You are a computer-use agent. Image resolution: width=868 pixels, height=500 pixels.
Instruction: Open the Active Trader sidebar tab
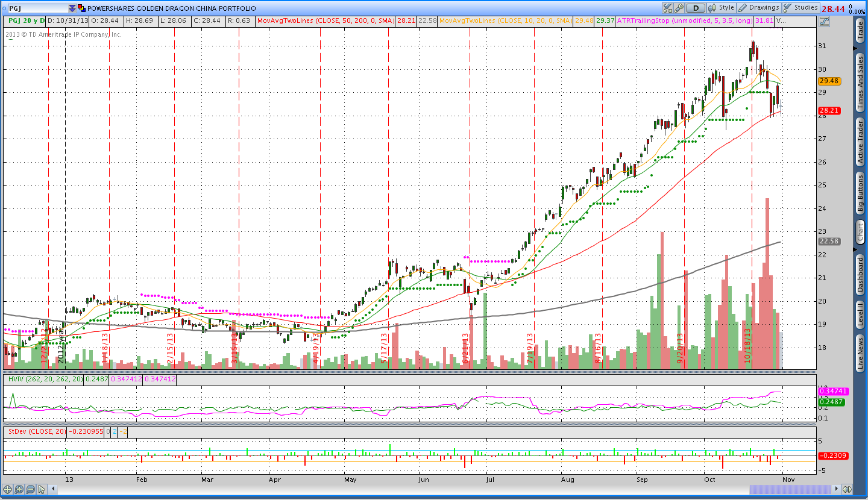pos(860,142)
